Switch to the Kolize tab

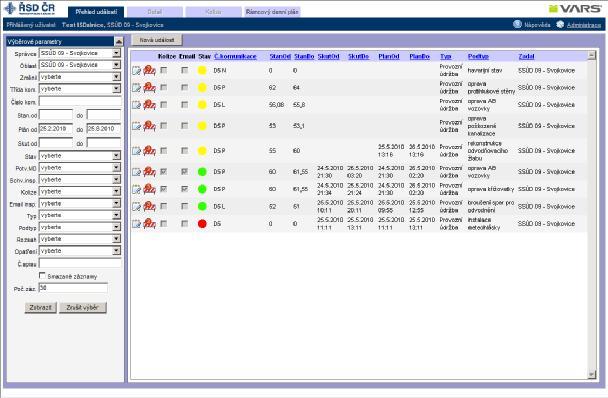[x=213, y=12]
